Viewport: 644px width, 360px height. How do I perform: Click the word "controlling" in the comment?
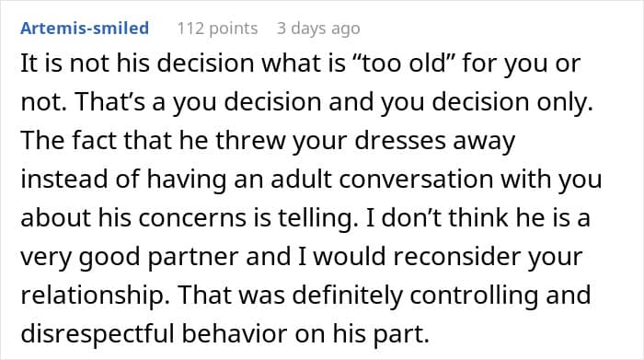(474, 295)
